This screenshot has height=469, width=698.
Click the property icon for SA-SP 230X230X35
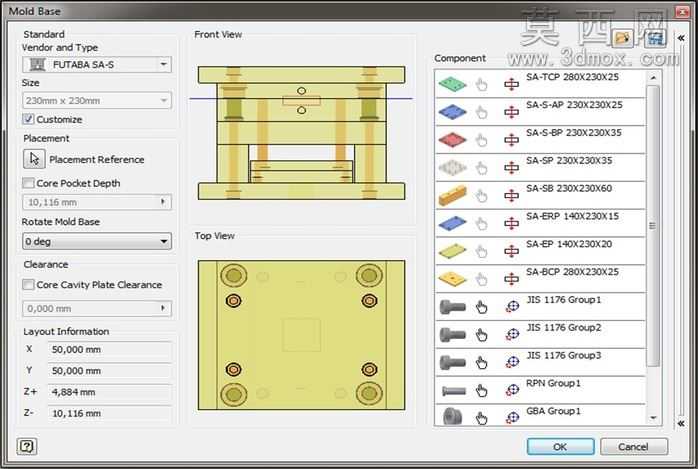click(511, 168)
